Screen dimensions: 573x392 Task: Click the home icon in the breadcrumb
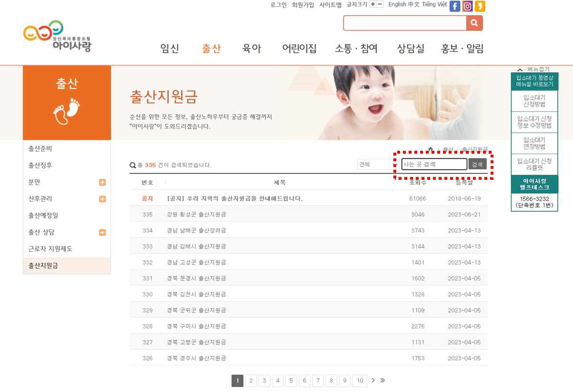click(430, 149)
